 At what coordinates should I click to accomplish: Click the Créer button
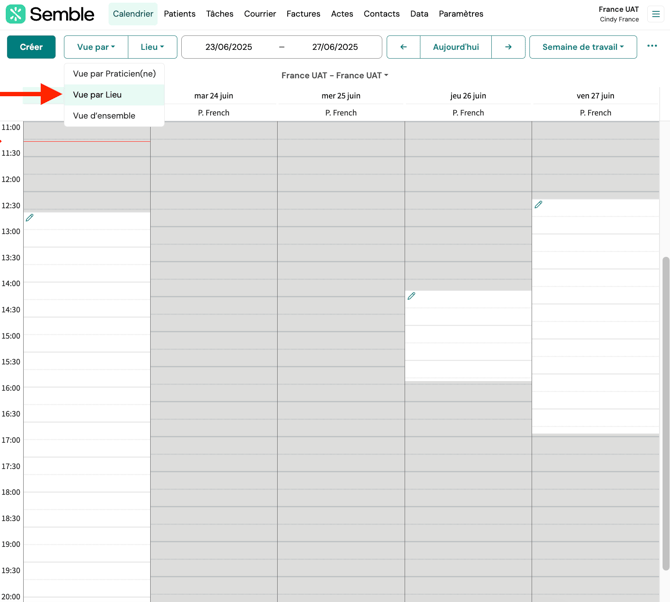[x=31, y=47]
